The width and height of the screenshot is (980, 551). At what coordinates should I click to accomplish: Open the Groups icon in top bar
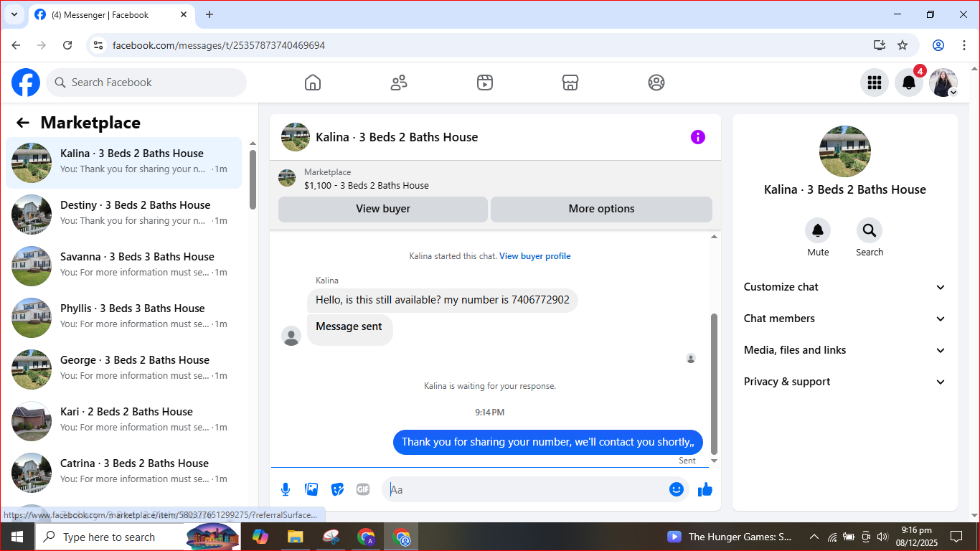[x=656, y=83]
